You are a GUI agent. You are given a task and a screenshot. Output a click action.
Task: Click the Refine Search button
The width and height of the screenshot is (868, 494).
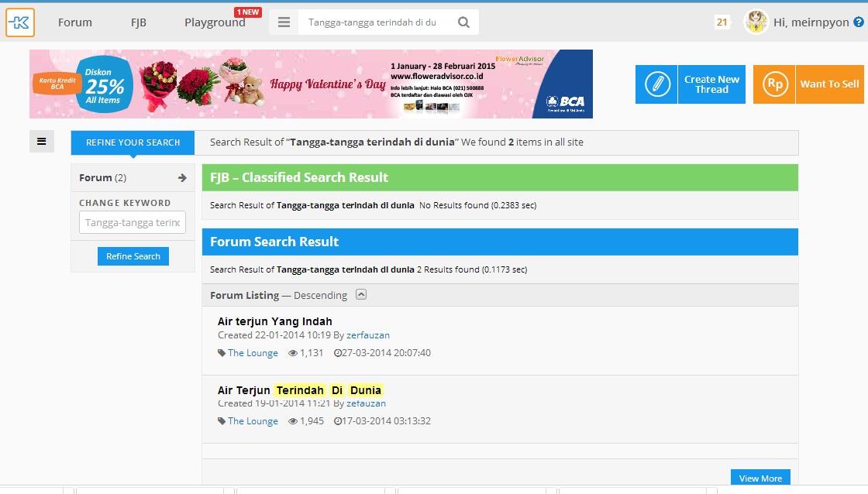[133, 256]
